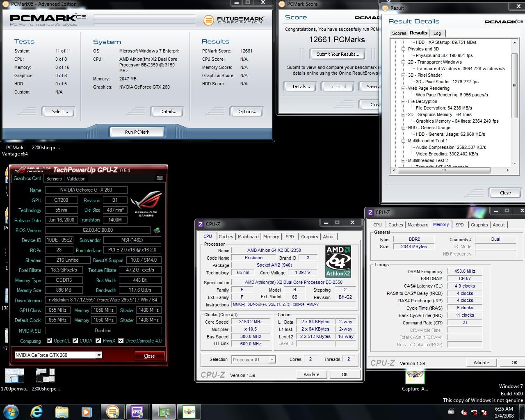Collapse the 2D - Transparent Windows node

(x=404, y=62)
